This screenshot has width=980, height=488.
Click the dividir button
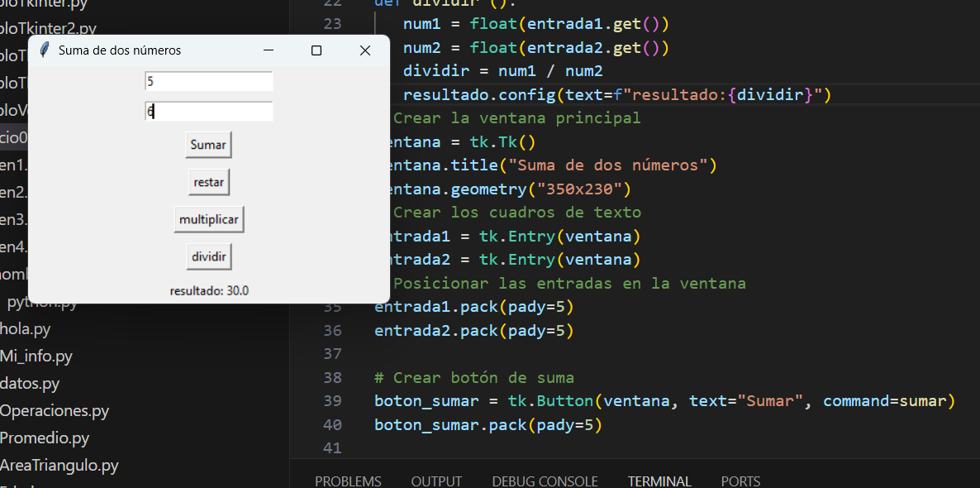pos(209,257)
